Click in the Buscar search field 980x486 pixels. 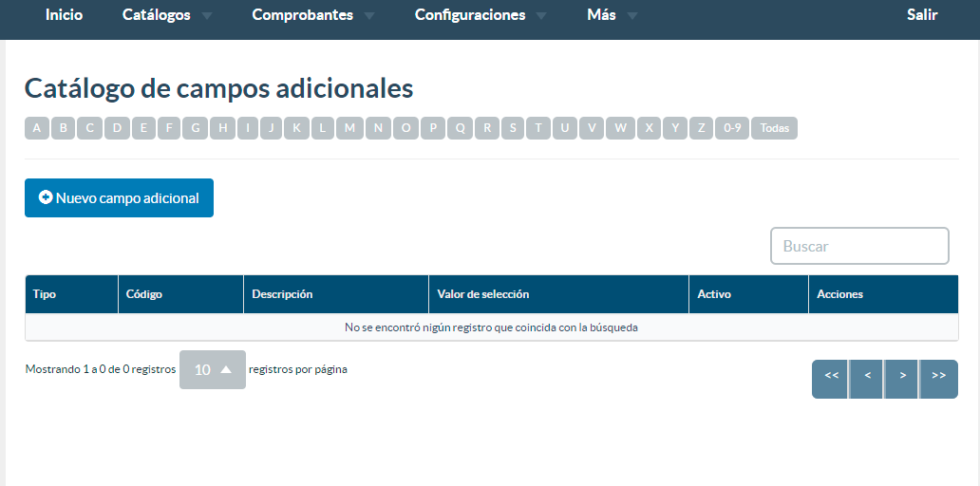pos(859,246)
